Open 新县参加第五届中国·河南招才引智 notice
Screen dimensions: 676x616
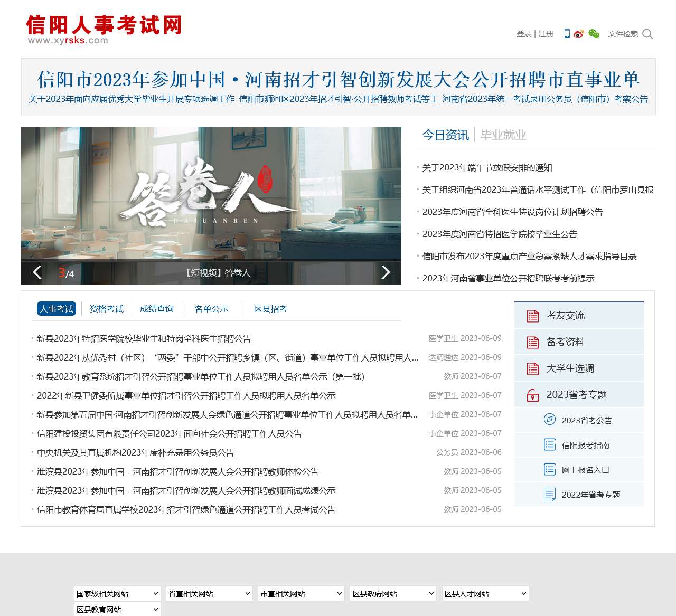tap(228, 415)
